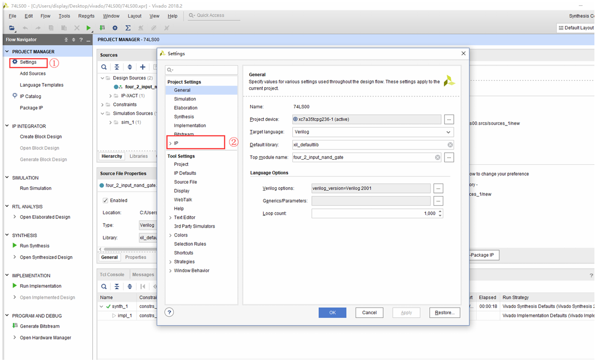Screen dimensions: 597x364
Task: Open Generics/Parameters ellipsis button
Action: coord(438,201)
